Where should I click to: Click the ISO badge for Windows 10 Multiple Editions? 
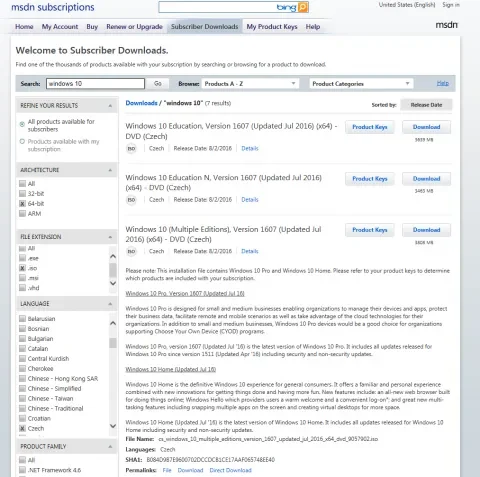click(x=131, y=251)
